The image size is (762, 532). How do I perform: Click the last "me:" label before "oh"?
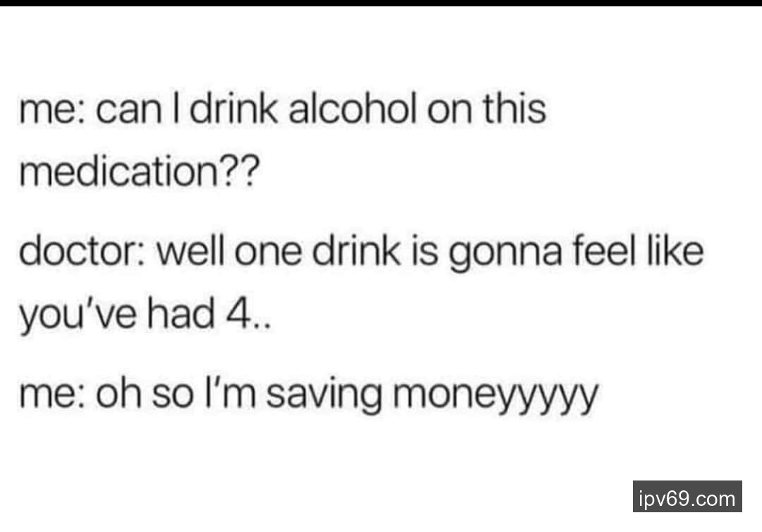(52, 396)
